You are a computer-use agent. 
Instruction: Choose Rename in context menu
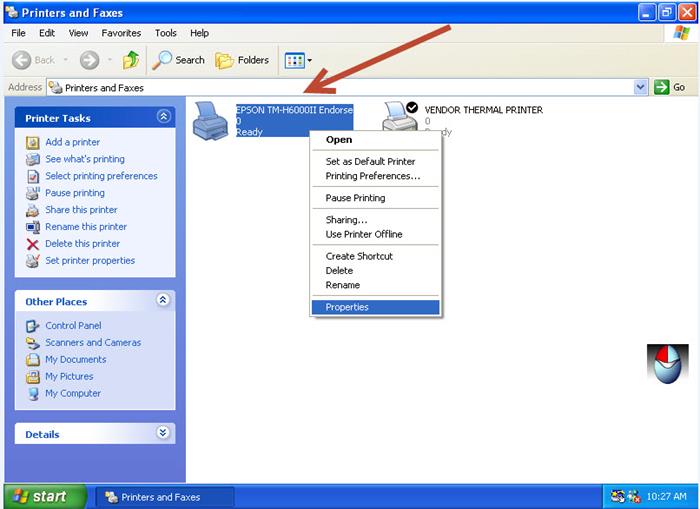pyautogui.click(x=375, y=285)
